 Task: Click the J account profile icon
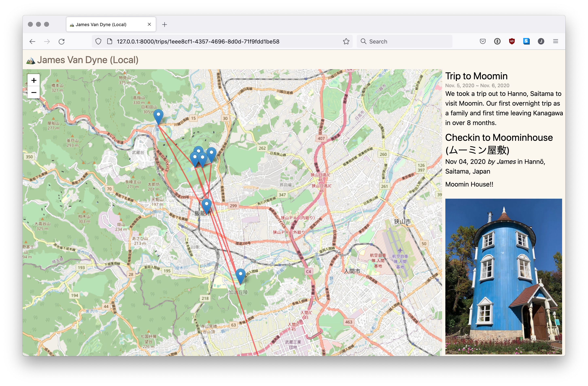541,41
